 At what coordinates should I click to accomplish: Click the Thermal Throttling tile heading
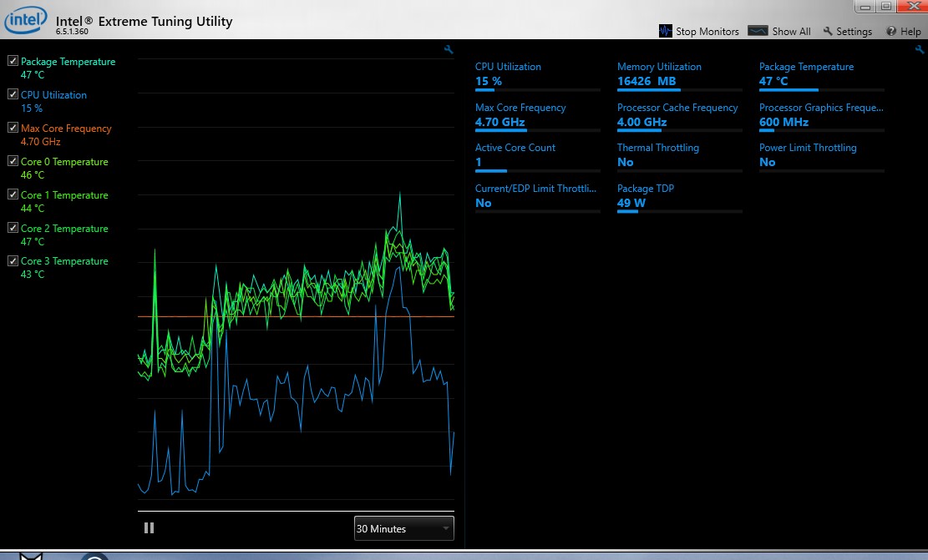tap(657, 148)
